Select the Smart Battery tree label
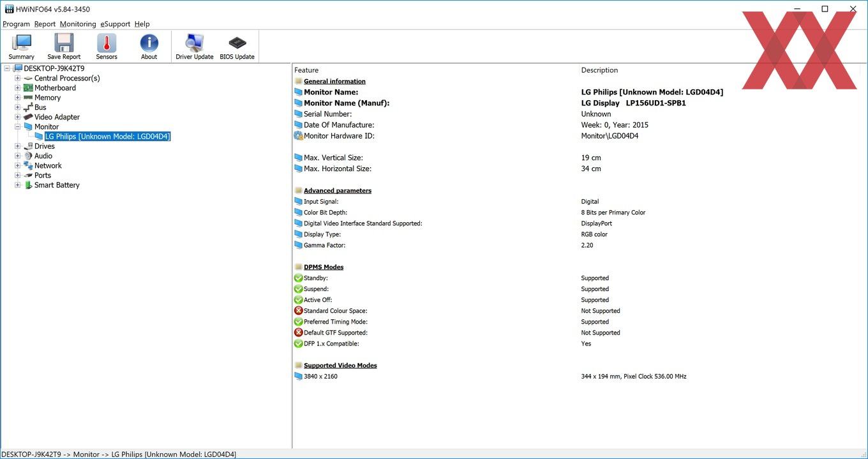868x459 pixels. 57,185
